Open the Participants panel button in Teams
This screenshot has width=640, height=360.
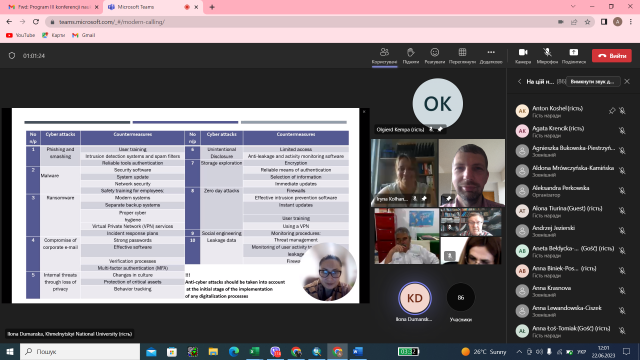click(384, 56)
